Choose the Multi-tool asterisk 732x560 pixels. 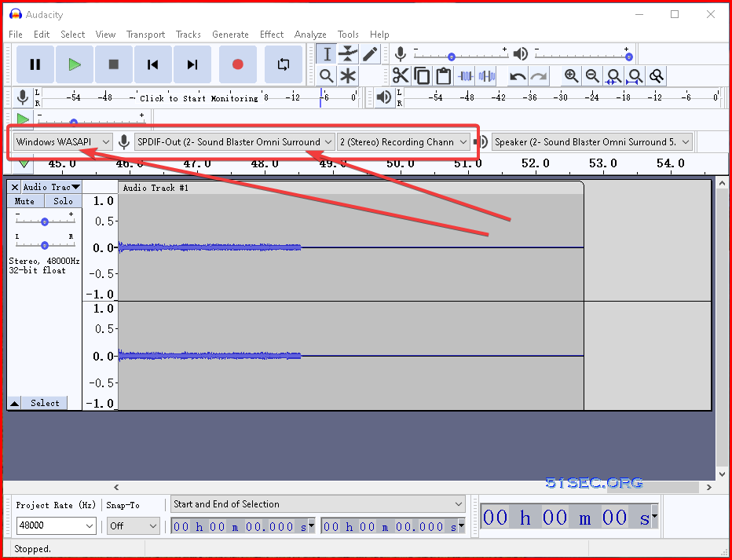click(348, 75)
